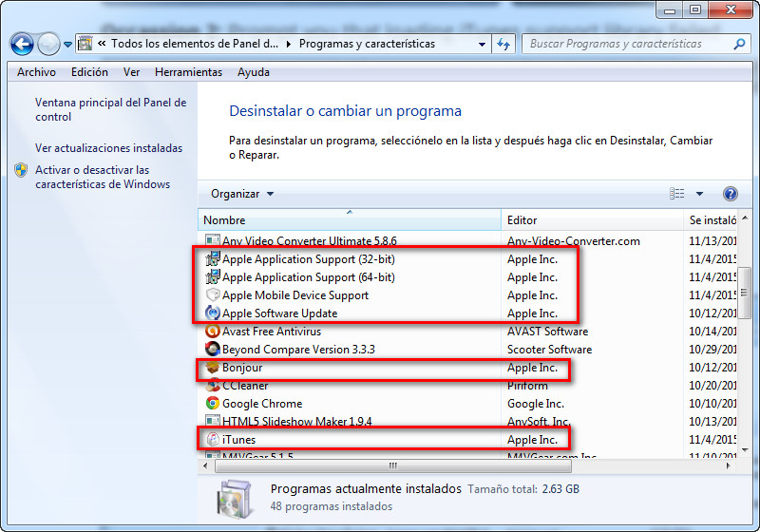Click the HTML5 Slideshow Maker icon

coord(212,421)
